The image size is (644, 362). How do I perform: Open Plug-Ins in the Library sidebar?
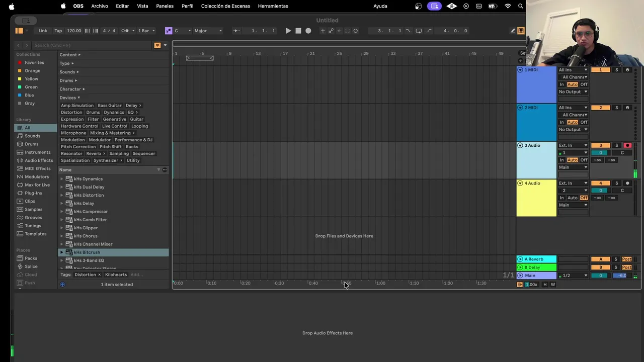click(33, 193)
